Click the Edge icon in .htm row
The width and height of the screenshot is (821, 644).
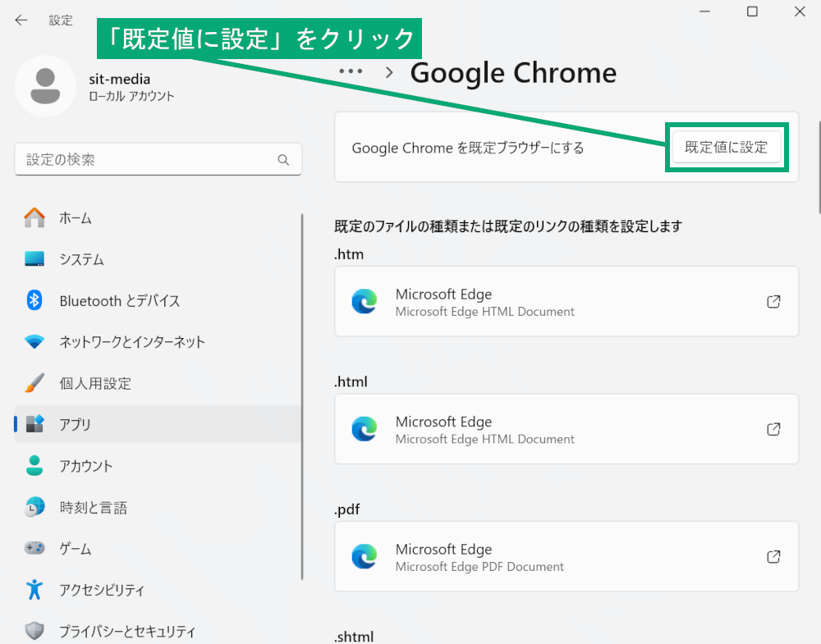(x=365, y=301)
